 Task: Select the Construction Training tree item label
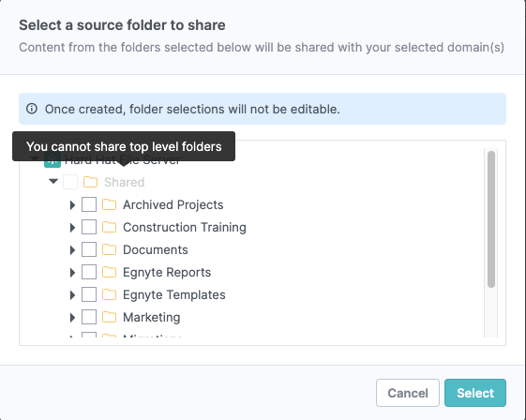[185, 228]
